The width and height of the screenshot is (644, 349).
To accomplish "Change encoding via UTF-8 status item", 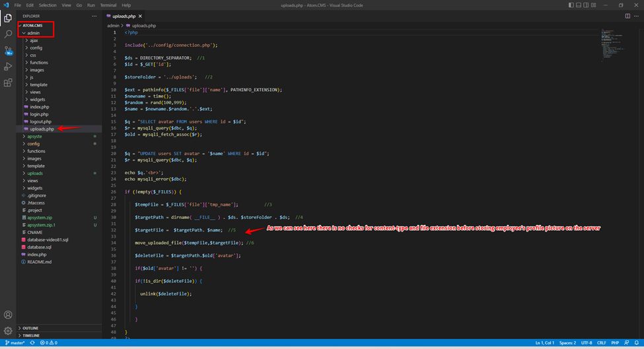I will [x=587, y=343].
